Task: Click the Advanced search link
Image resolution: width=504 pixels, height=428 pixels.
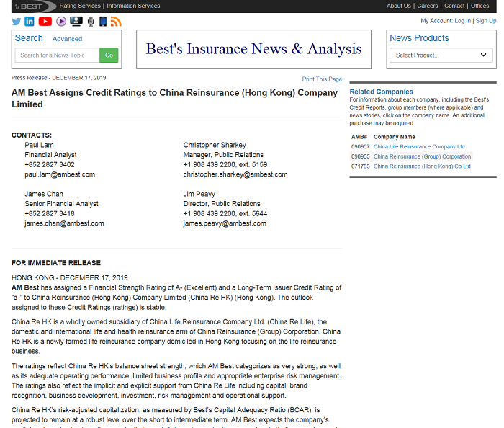Action: click(67, 39)
